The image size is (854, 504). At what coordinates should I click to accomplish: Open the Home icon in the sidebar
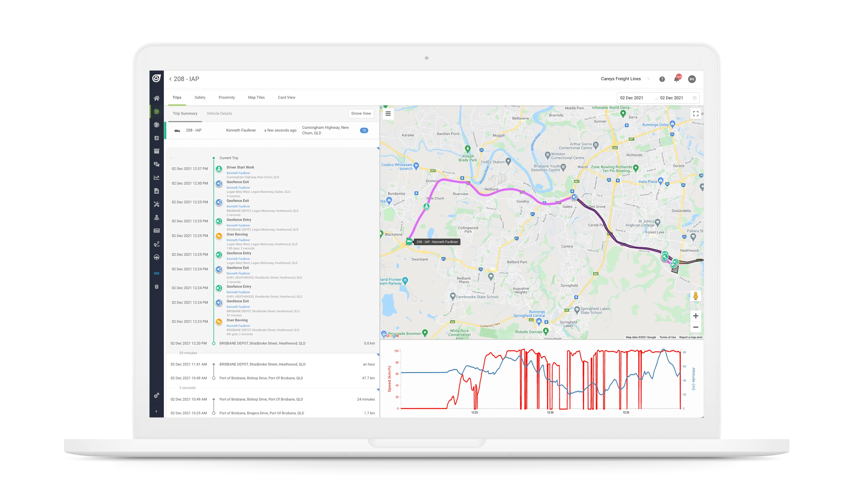[156, 98]
